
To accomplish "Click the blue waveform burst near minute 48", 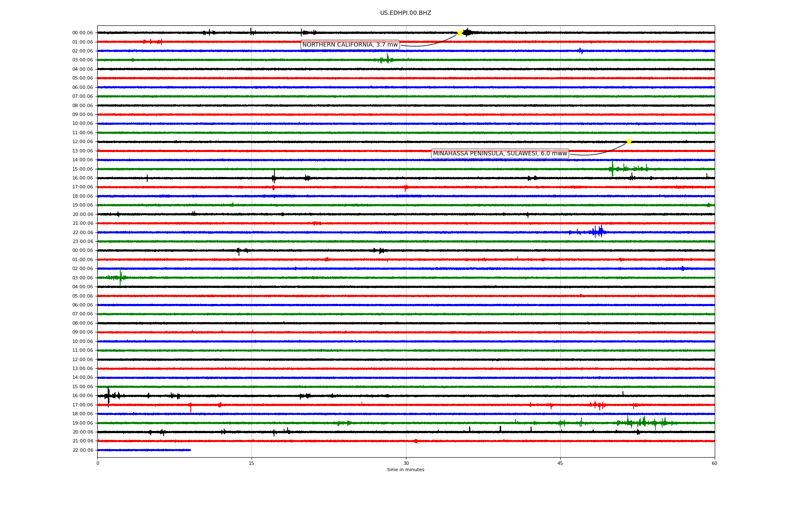I will [x=597, y=232].
